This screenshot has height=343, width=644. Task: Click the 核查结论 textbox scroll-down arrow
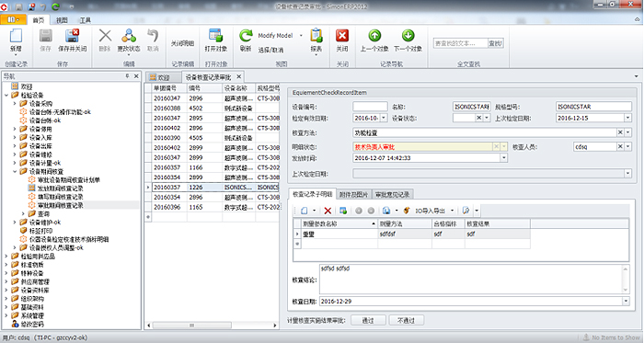[626, 290]
